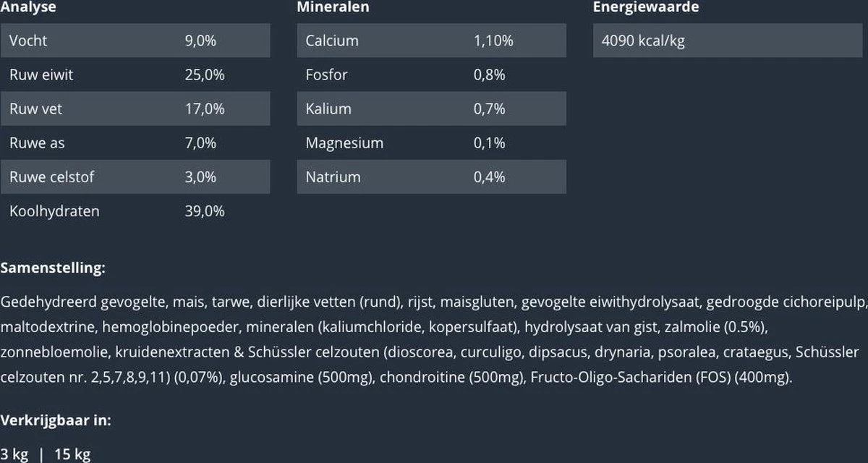Select the Vocht row in Analyse table
This screenshot has width=868, height=463.
135,41
